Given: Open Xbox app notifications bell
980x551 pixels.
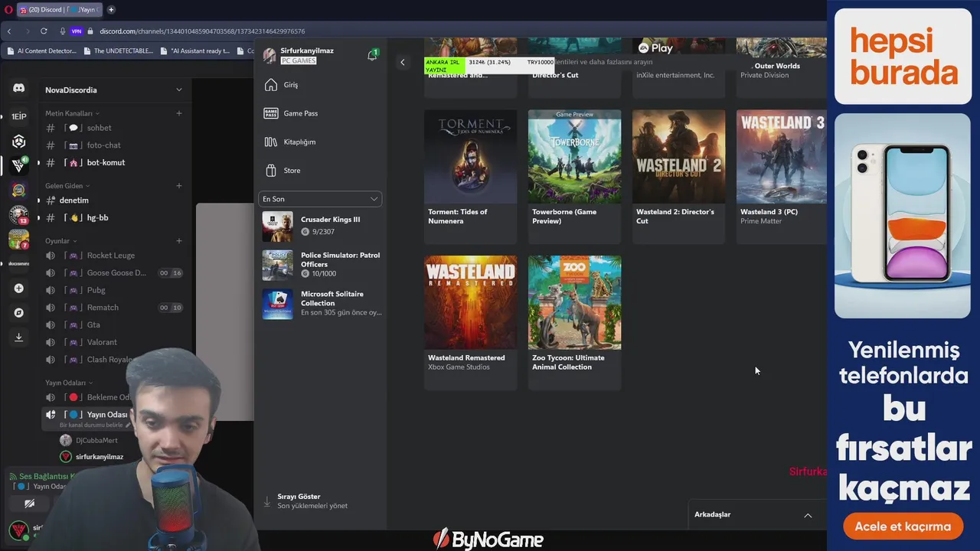Looking at the screenshot, I should click(372, 55).
